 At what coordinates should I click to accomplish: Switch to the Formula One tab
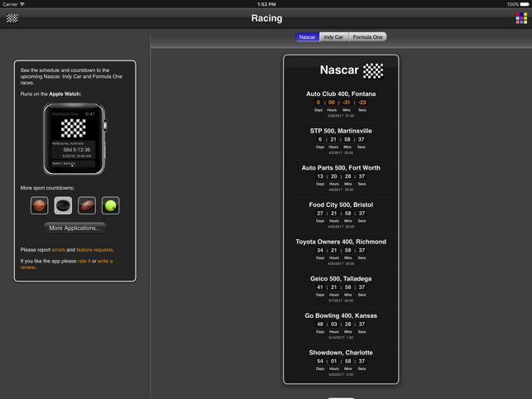(x=367, y=37)
